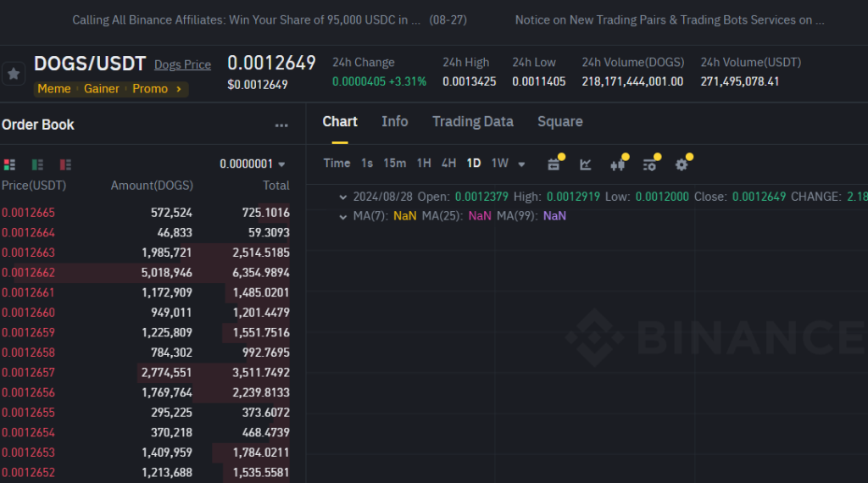
Task: Select sell order at price 0.0012658
Action: [145, 353]
